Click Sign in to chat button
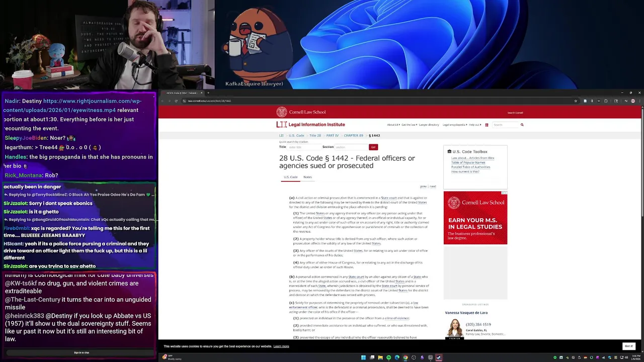Viewport: 644px width, 362px height. coord(82,352)
